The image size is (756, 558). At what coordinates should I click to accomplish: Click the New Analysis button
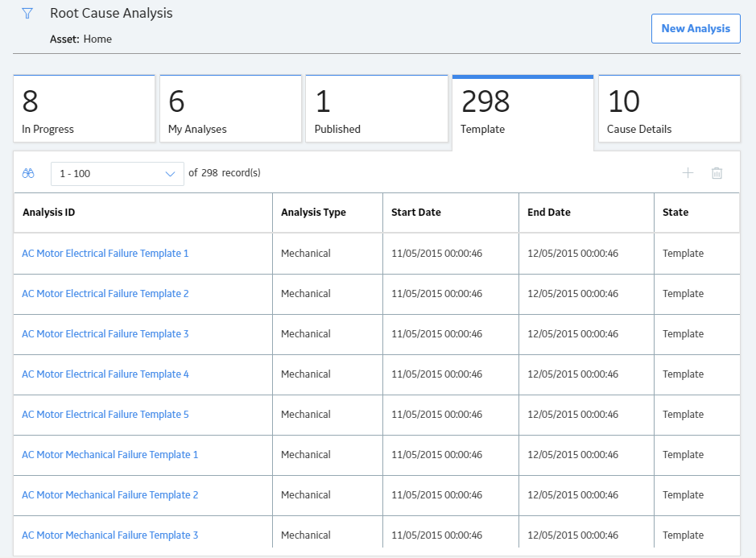click(x=696, y=28)
